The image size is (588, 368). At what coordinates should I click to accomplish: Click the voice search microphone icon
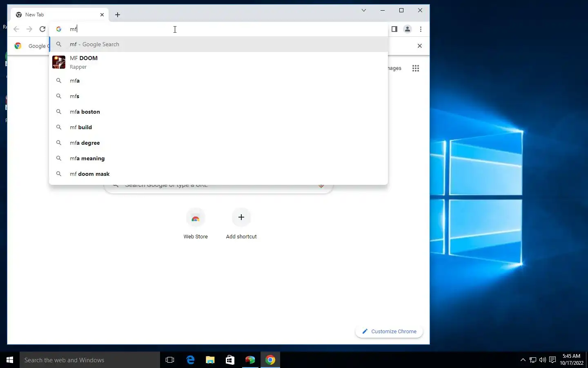click(x=321, y=185)
